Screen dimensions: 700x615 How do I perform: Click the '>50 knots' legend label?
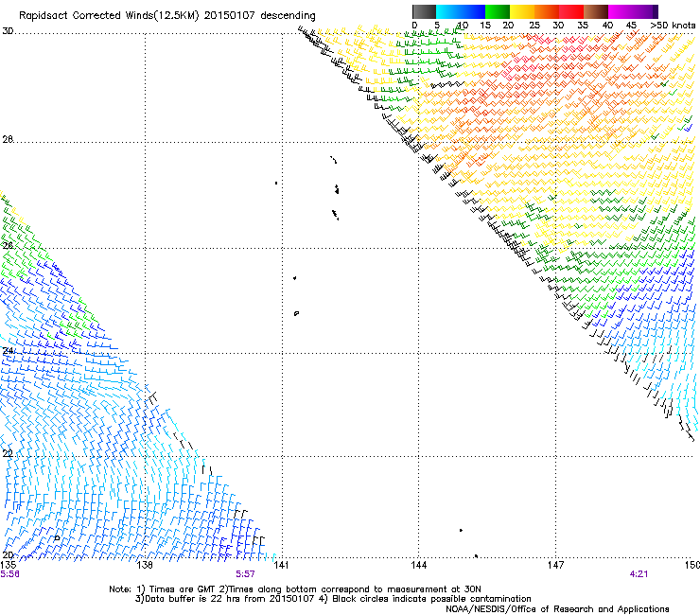click(x=673, y=26)
